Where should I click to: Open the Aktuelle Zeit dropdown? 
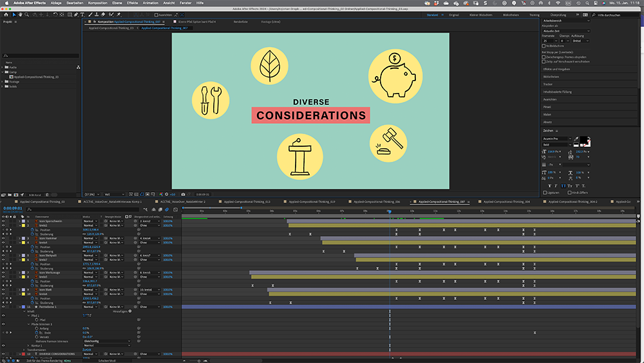point(566,31)
